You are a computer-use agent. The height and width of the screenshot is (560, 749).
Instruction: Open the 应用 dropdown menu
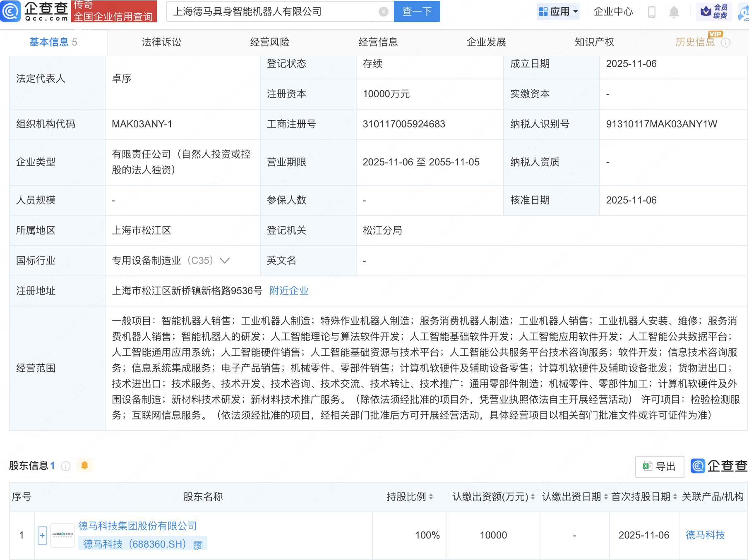tap(558, 12)
